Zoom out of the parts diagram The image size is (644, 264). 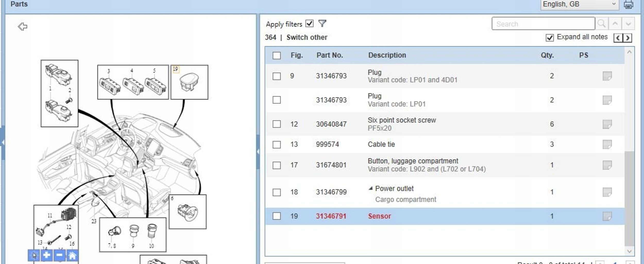[x=60, y=256]
